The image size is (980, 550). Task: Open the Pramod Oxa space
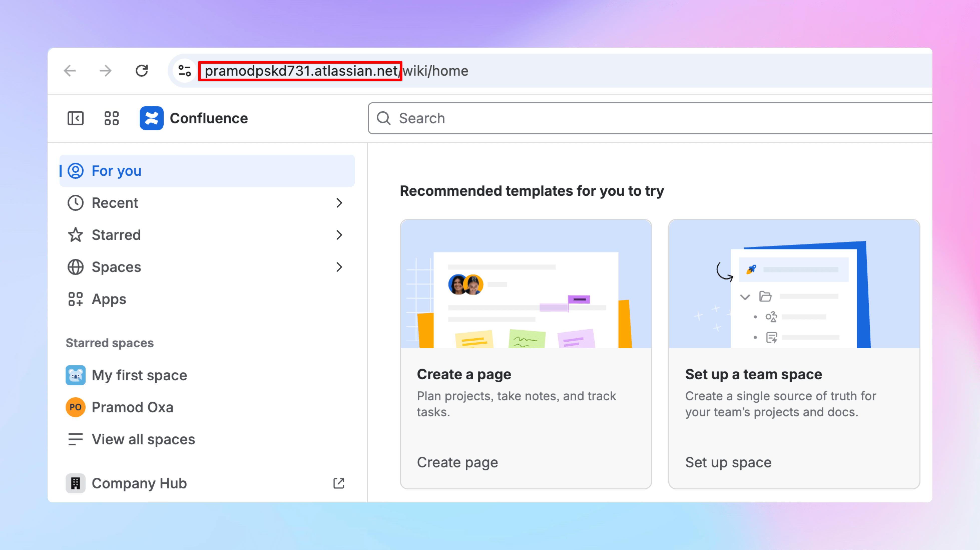pos(132,407)
